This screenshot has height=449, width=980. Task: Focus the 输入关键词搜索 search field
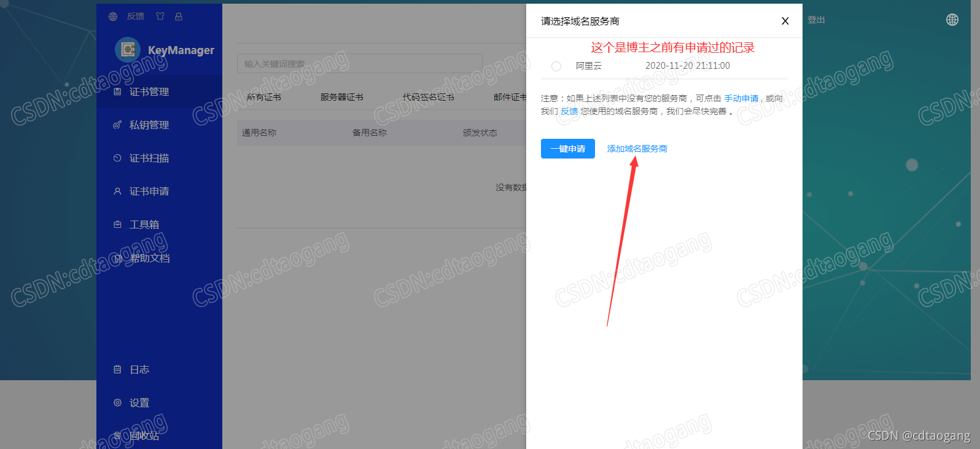360,63
